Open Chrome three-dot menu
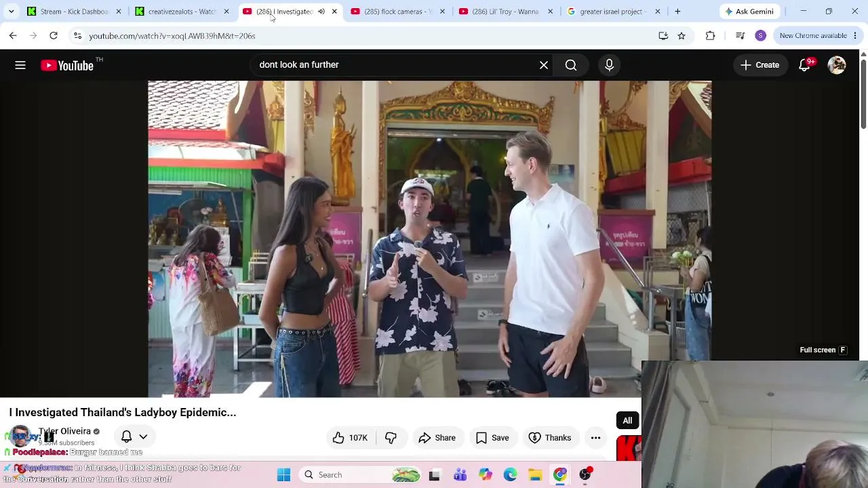 tap(854, 36)
